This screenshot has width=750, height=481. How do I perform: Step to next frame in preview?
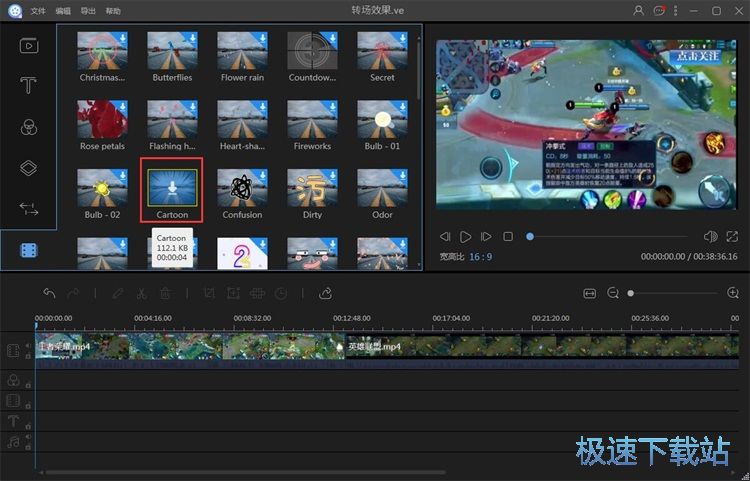(x=486, y=237)
